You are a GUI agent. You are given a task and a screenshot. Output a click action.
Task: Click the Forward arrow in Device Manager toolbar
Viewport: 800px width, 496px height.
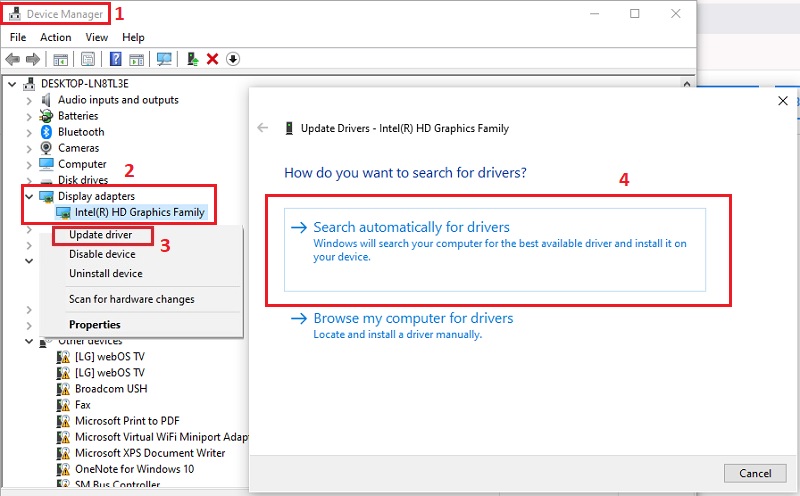coord(33,59)
